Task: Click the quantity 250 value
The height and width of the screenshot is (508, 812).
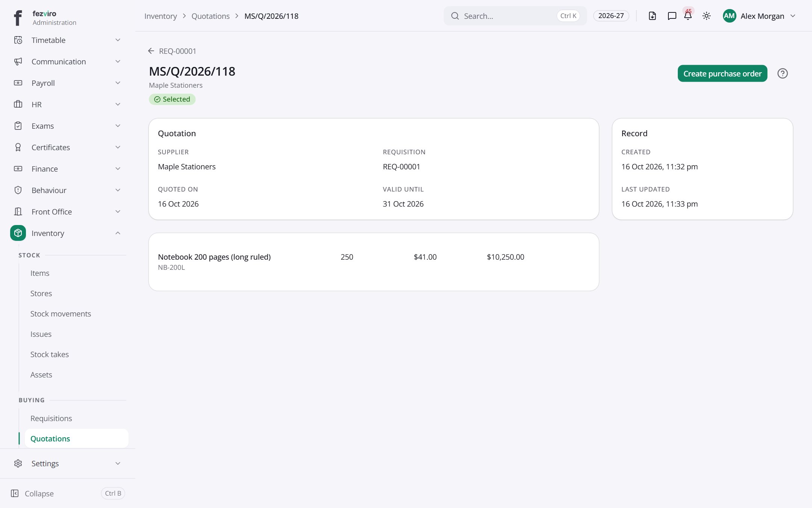Action: pyautogui.click(x=347, y=257)
